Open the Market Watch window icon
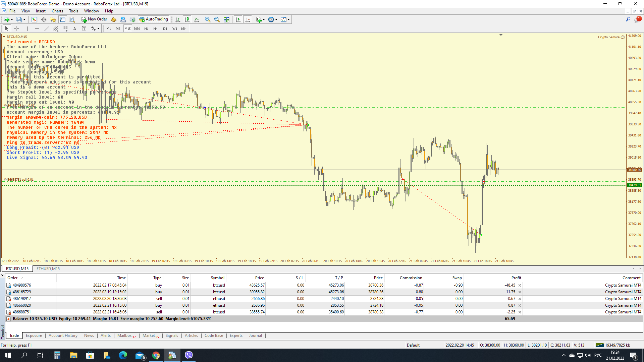Screen dimensions: 644x362 pyautogui.click(x=34, y=19)
